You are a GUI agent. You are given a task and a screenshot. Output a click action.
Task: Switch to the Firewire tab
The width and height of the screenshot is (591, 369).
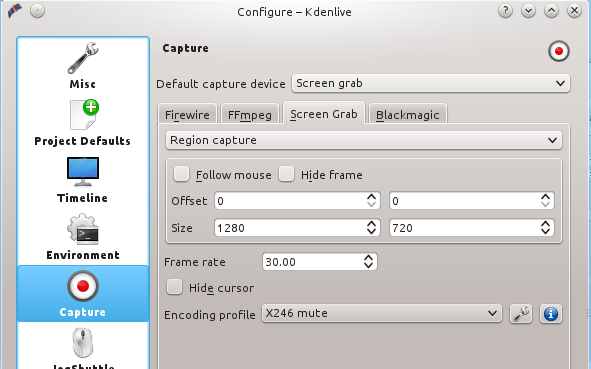point(187,114)
